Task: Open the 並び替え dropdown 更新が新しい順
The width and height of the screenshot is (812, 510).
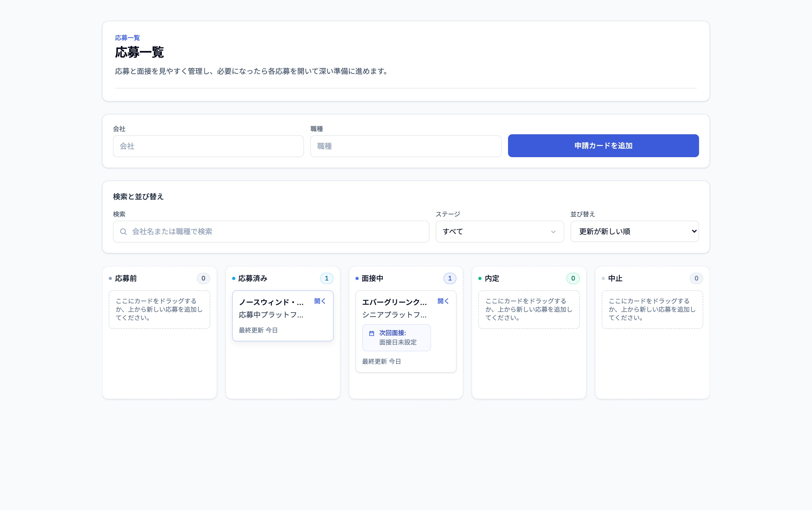Action: click(x=635, y=231)
